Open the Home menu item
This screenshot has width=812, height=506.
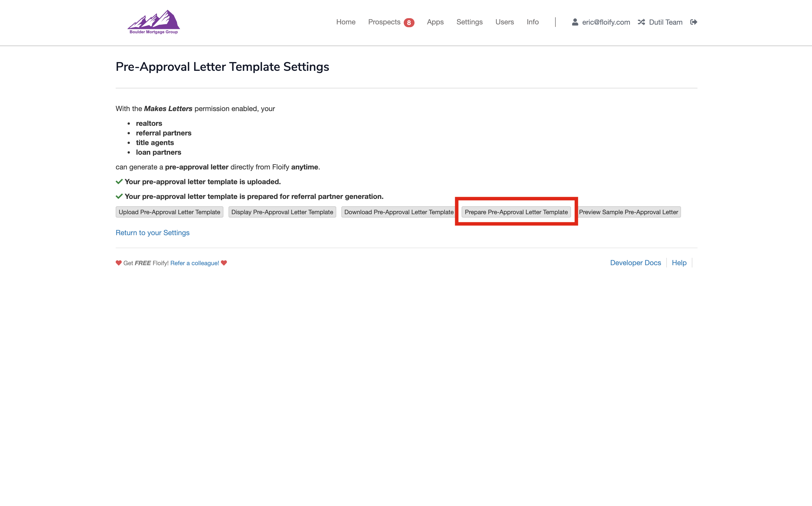coord(346,22)
